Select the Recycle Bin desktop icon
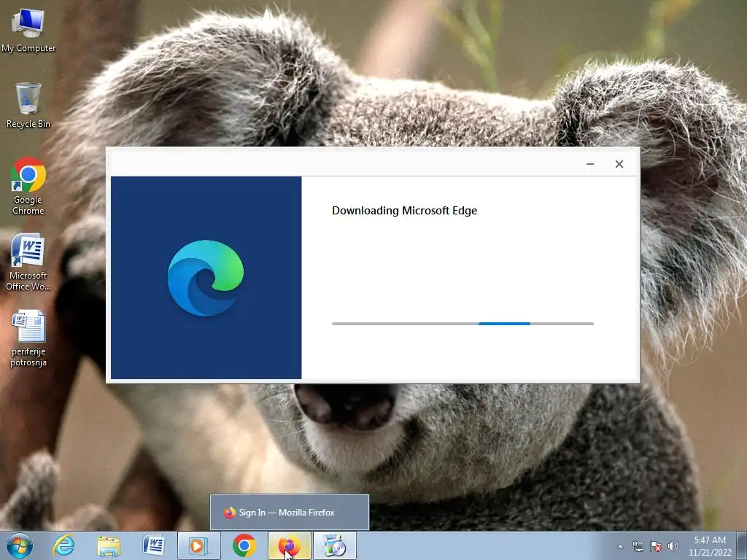The width and height of the screenshot is (747, 560). pyautogui.click(x=28, y=106)
